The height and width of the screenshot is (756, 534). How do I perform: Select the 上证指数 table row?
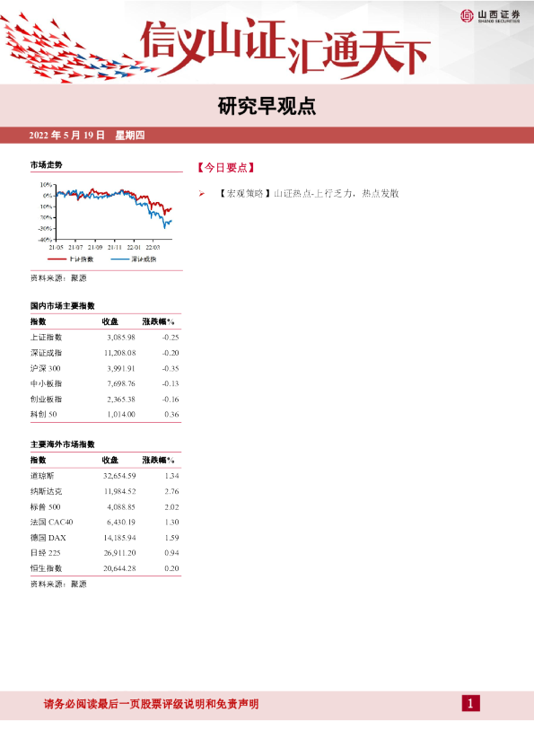[105, 337]
